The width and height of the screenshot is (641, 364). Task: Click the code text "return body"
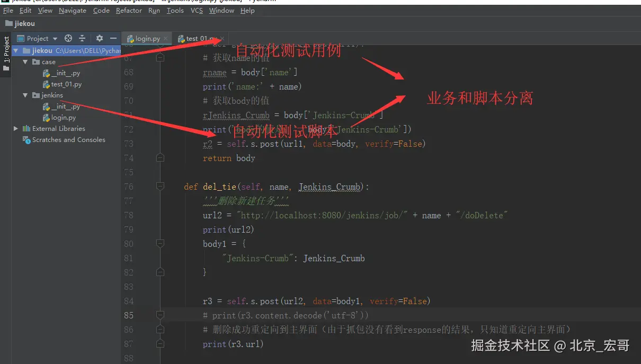[229, 158]
